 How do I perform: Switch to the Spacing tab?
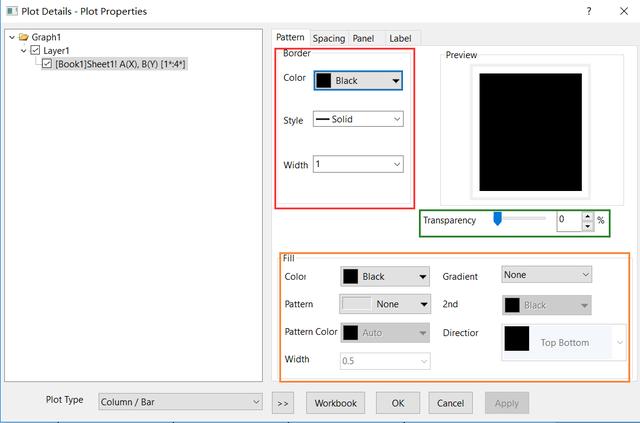point(329,38)
